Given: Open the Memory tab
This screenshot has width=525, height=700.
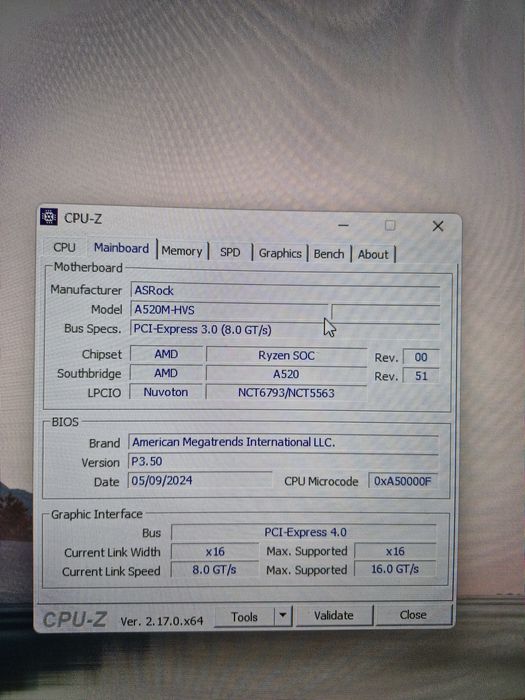Looking at the screenshot, I should click(x=182, y=251).
